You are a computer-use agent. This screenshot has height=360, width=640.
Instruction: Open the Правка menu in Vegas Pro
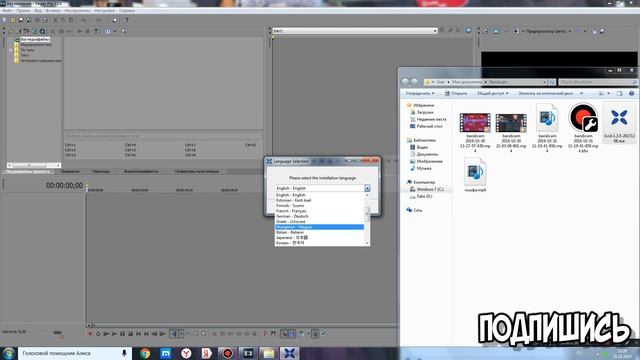pos(23,11)
